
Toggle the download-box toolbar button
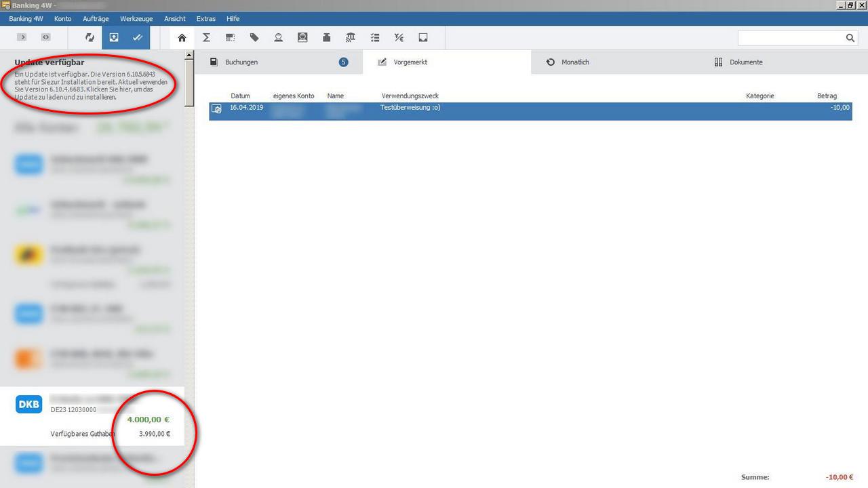click(114, 38)
